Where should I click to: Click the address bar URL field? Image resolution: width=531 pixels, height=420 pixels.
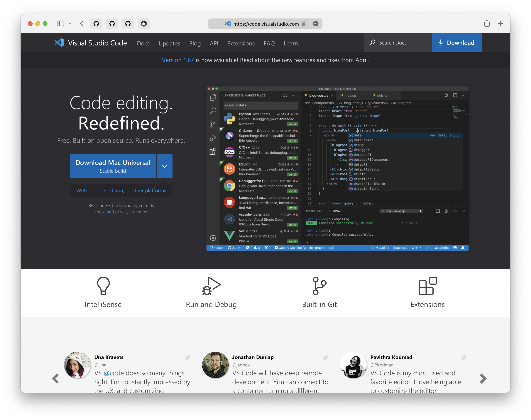point(265,24)
